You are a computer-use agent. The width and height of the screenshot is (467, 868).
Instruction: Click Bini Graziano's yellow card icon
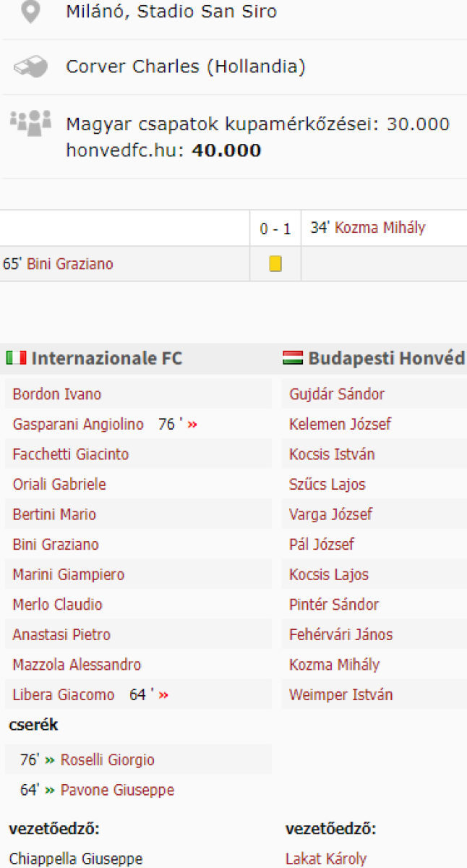275,264
